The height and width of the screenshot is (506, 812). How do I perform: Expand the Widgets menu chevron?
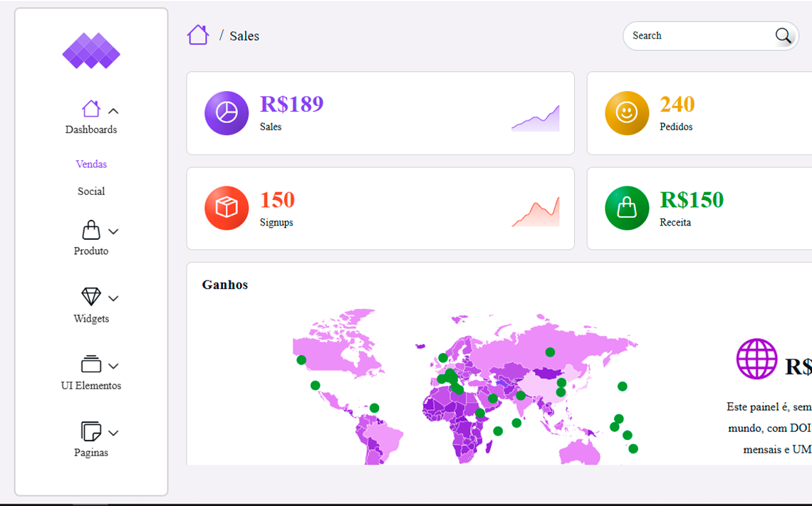(x=113, y=298)
